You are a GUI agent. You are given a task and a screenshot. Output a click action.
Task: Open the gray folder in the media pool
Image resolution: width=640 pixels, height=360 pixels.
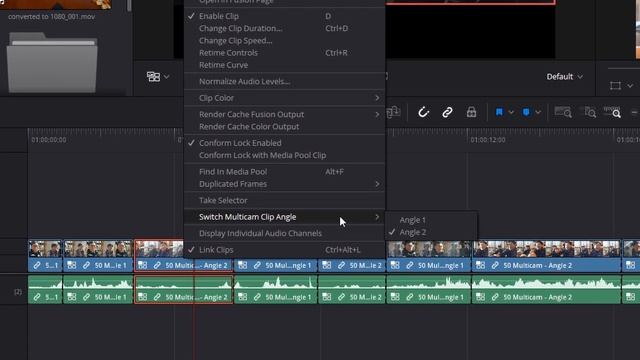[52, 62]
